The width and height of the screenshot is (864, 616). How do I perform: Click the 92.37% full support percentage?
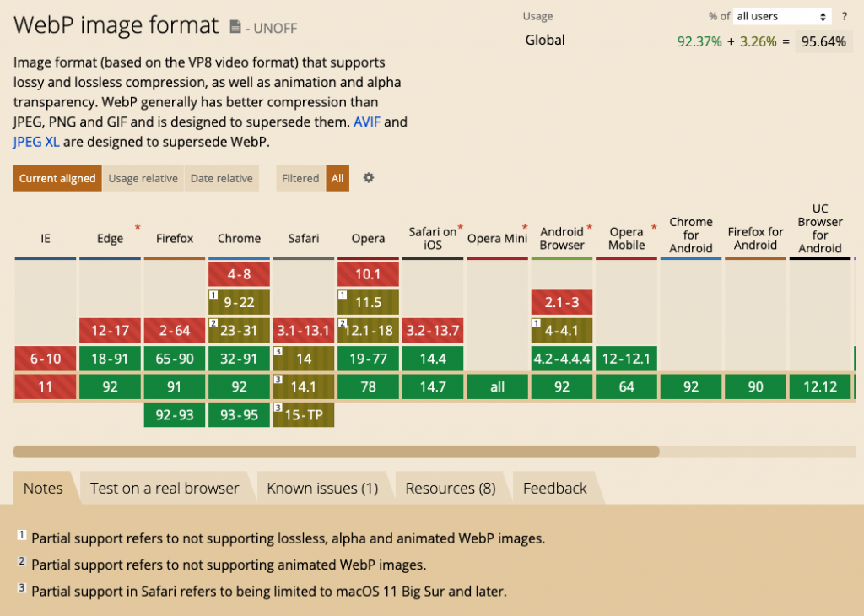coord(699,42)
